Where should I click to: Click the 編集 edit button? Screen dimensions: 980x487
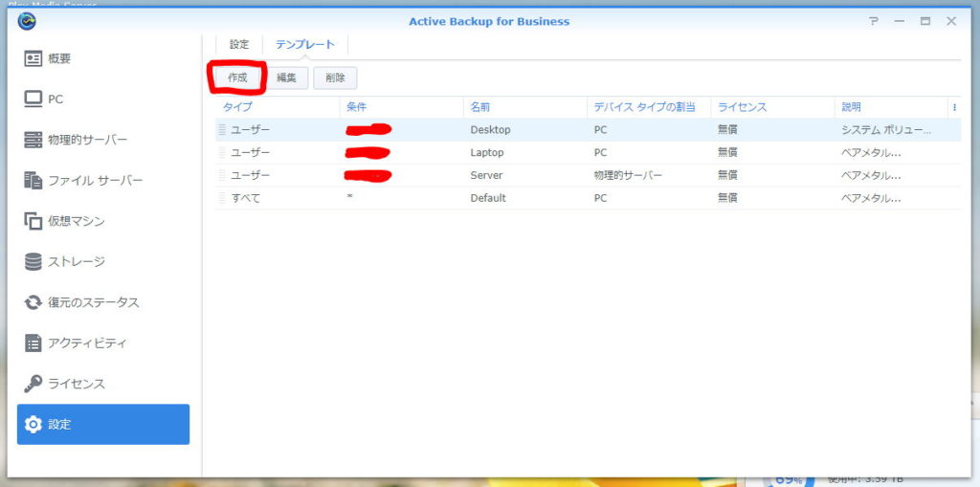(286, 78)
